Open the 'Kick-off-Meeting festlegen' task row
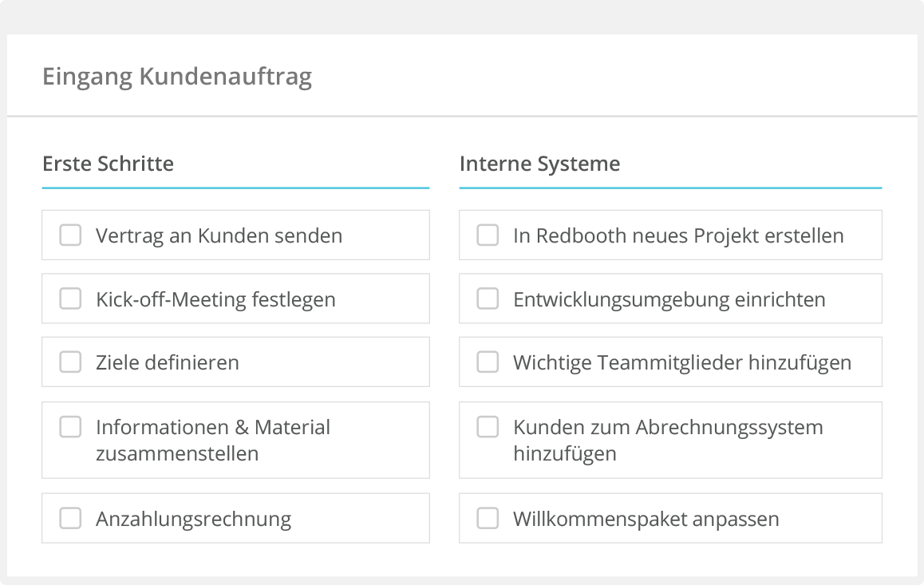 point(235,298)
